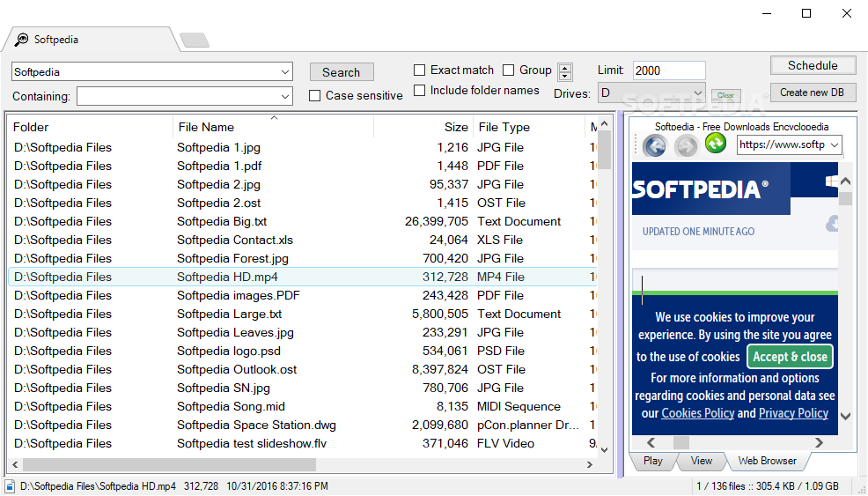Enable the Exact match checkbox
868x496 pixels.
pyautogui.click(x=420, y=70)
